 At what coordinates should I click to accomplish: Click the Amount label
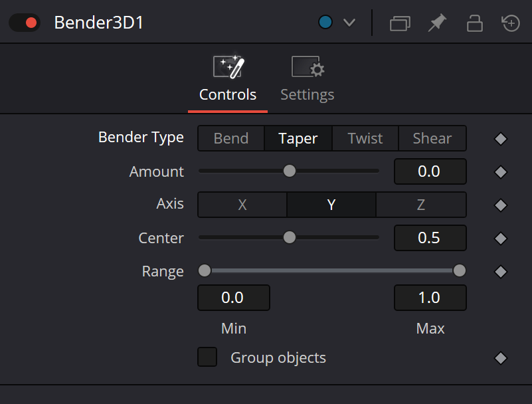(x=157, y=171)
